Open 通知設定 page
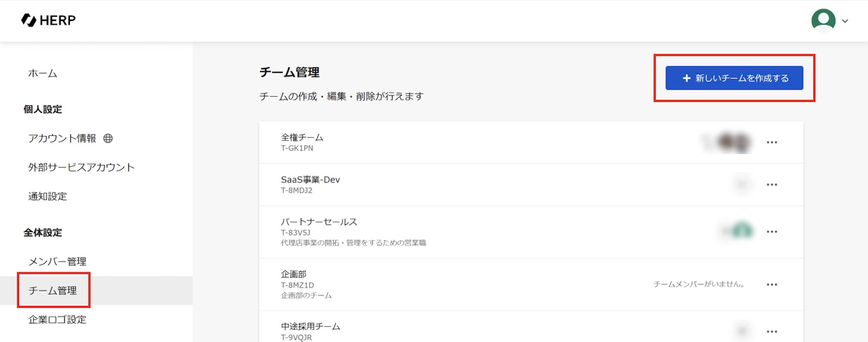Viewport: 868px width, 342px height. click(x=47, y=196)
